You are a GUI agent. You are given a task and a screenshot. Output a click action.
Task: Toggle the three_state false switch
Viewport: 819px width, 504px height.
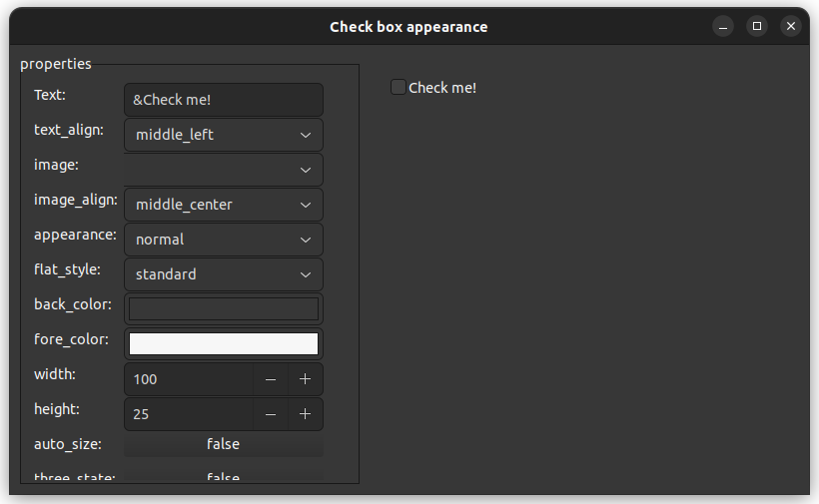[223, 477]
